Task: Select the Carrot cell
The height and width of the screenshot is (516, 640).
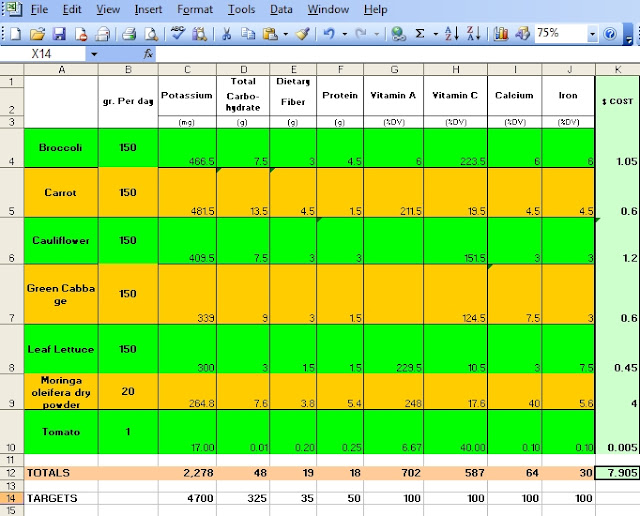Action: (x=61, y=192)
